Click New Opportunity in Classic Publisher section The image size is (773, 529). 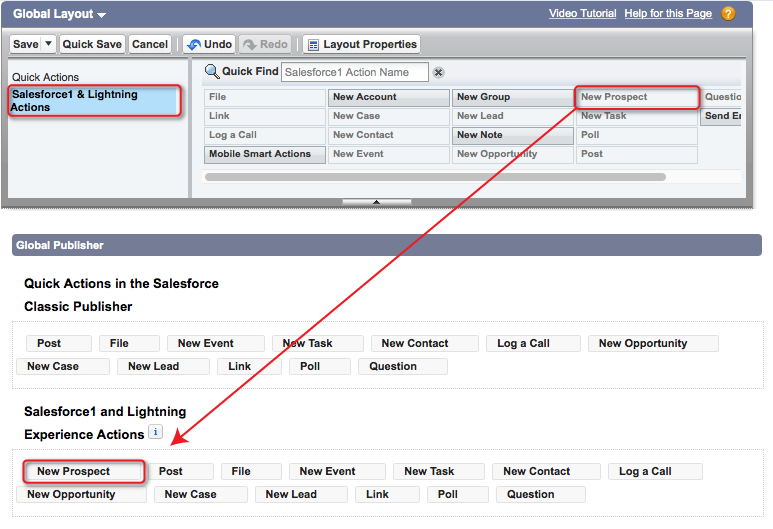653,343
